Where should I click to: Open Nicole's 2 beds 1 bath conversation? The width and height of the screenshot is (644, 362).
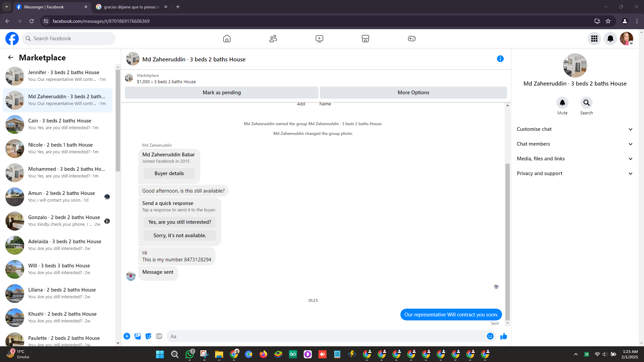click(57, 148)
